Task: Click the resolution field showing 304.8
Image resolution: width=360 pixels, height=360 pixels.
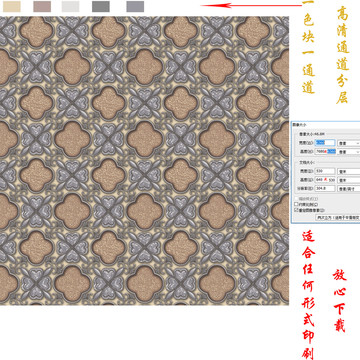Action: 325,189
